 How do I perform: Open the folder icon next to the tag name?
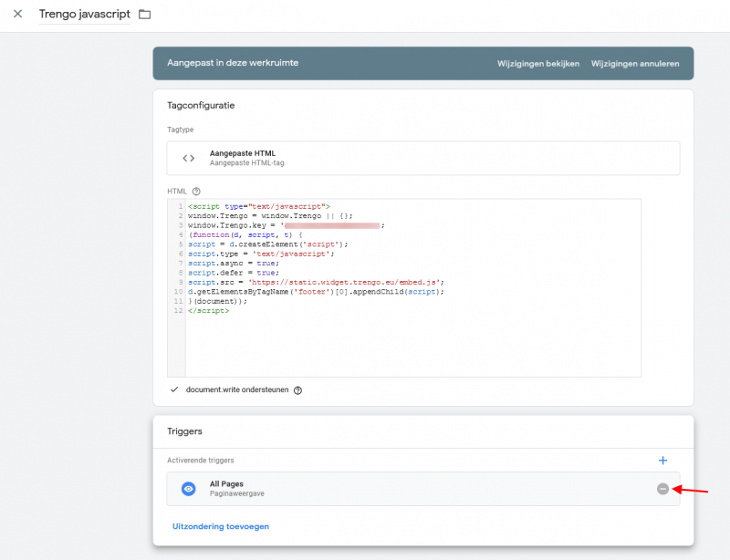145,15
